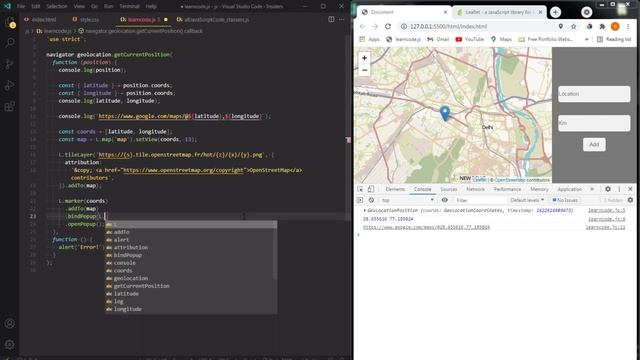640x360 pixels.
Task: Open the YouTube bookmark
Action: (469, 39)
